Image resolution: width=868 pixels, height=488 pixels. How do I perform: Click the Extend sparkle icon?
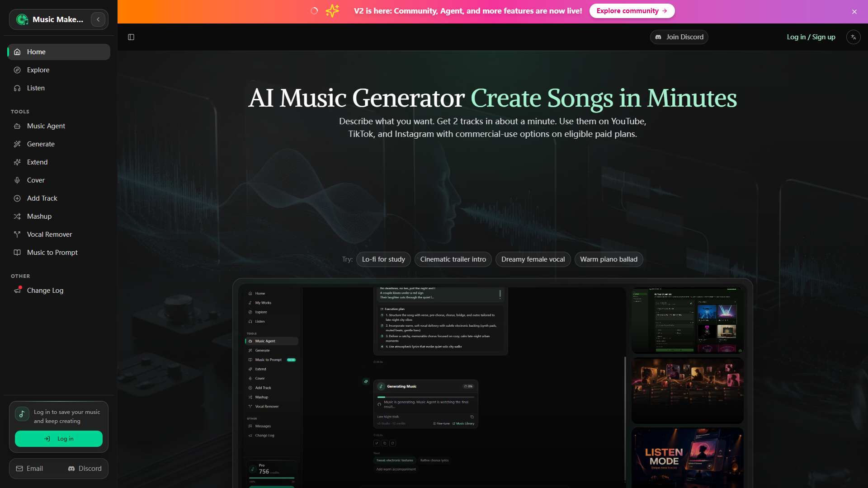click(x=17, y=162)
